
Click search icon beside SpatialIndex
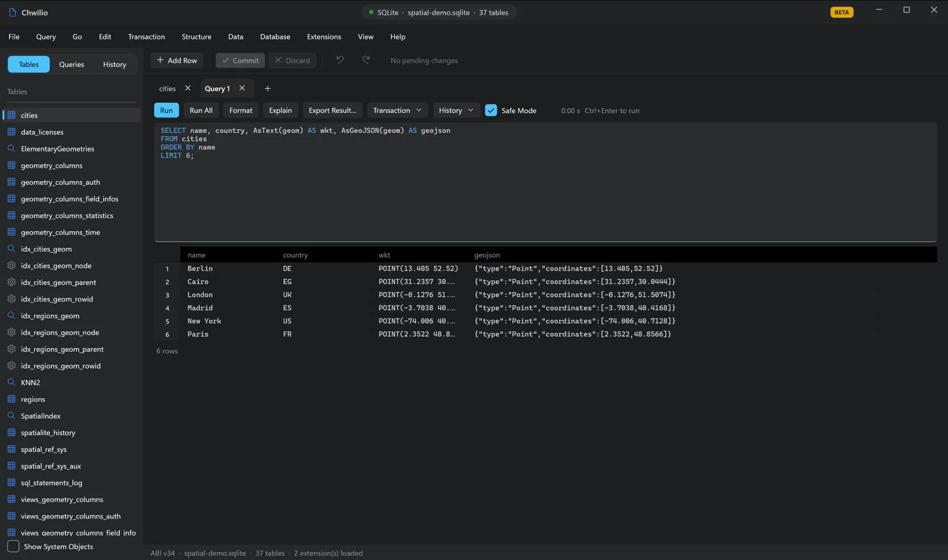(11, 415)
